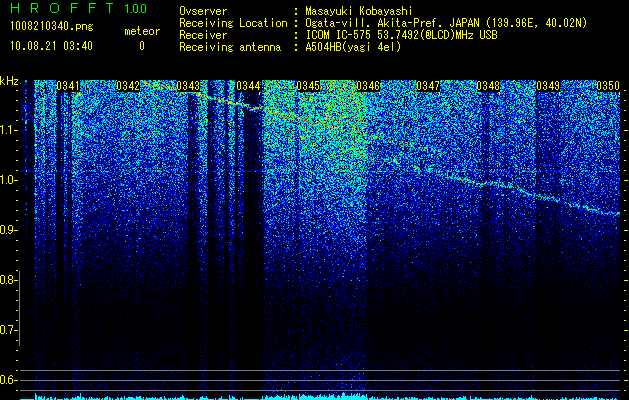Click the 0350 time marker

tap(608, 86)
